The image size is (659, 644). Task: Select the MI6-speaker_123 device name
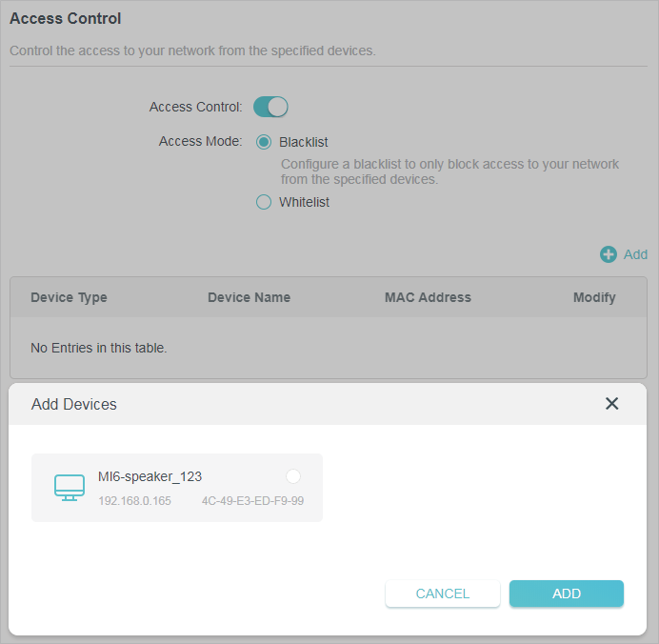pyautogui.click(x=150, y=476)
